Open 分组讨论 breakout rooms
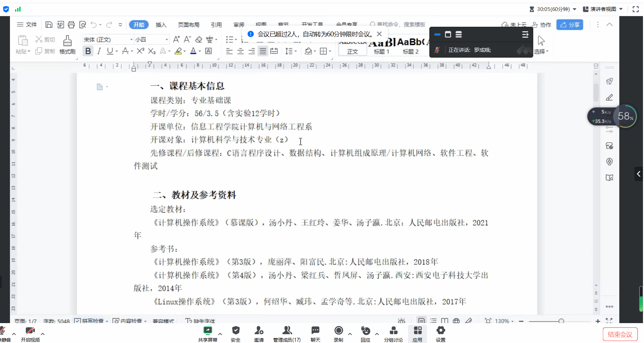Viewport: 644px width, 343px height. [x=393, y=334]
